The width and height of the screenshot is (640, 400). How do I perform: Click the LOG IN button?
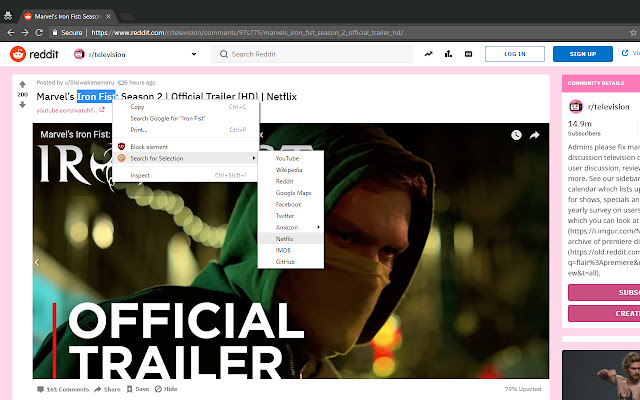pos(515,54)
